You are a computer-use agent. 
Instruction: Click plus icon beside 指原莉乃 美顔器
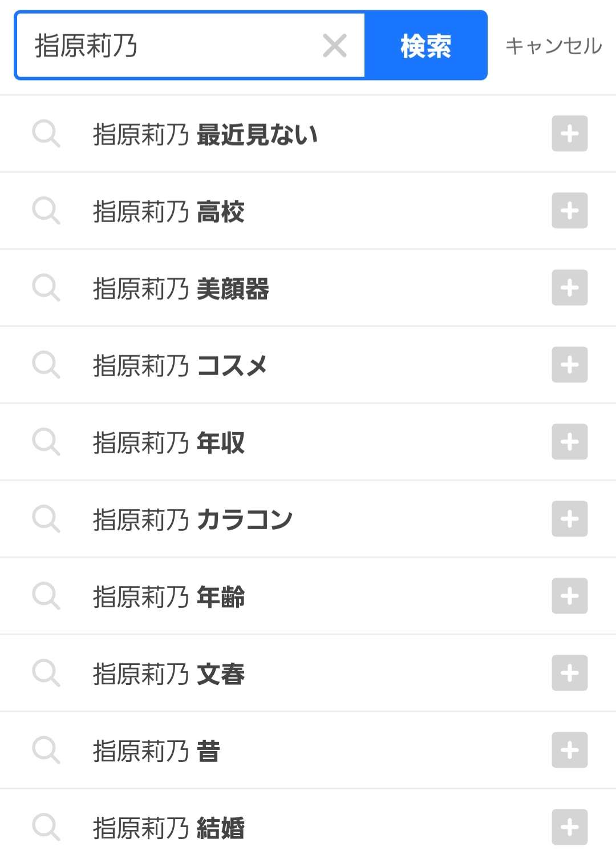(569, 288)
